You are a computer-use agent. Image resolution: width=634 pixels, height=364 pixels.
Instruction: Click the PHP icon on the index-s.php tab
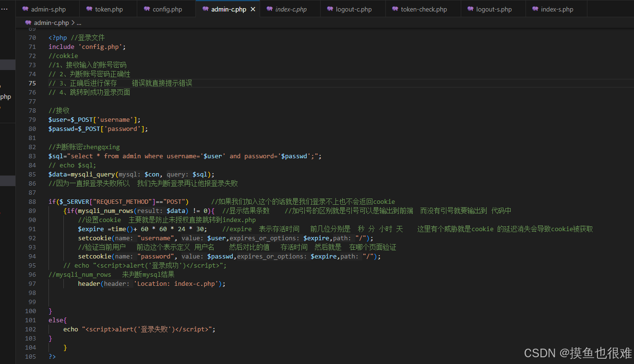pos(535,9)
